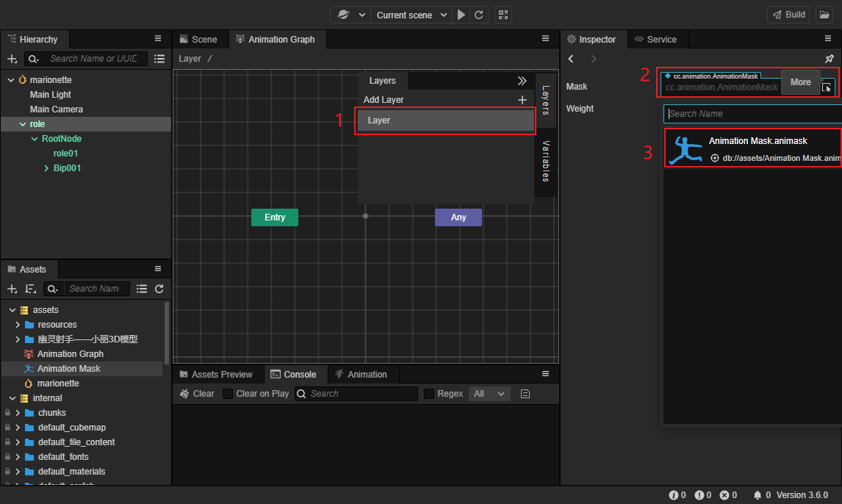Screen dimensions: 842x504
Task: Toggle the Regex checkbox
Action: pyautogui.click(x=429, y=394)
